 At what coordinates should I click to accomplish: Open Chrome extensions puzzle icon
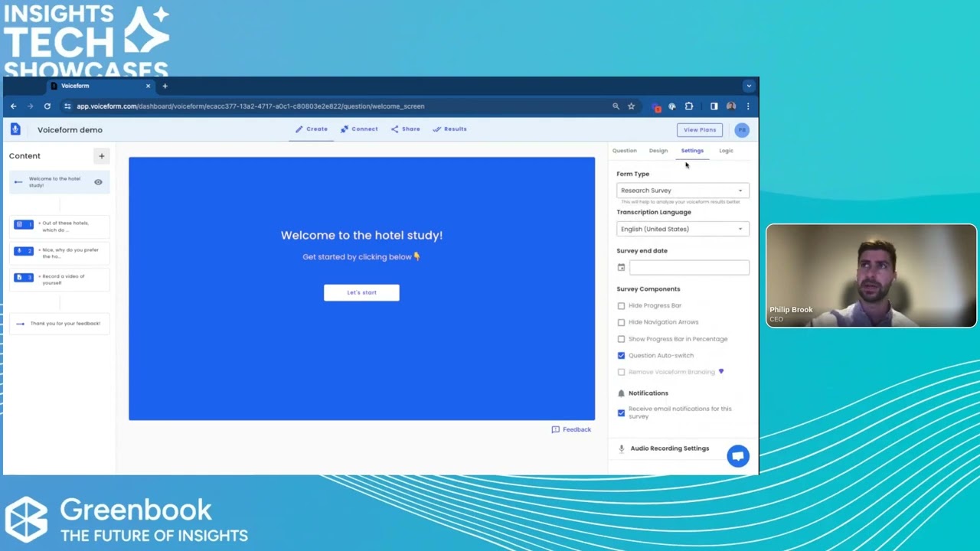click(x=689, y=106)
